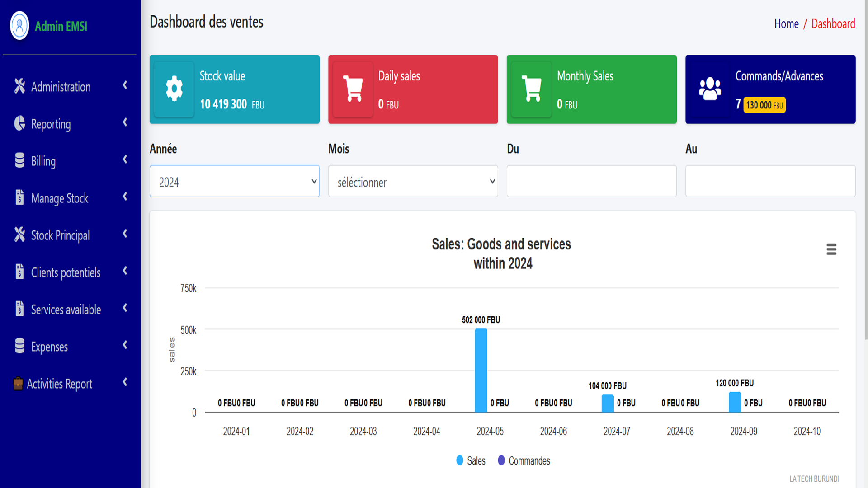Expand the Expenses sidebar menu

click(49, 347)
